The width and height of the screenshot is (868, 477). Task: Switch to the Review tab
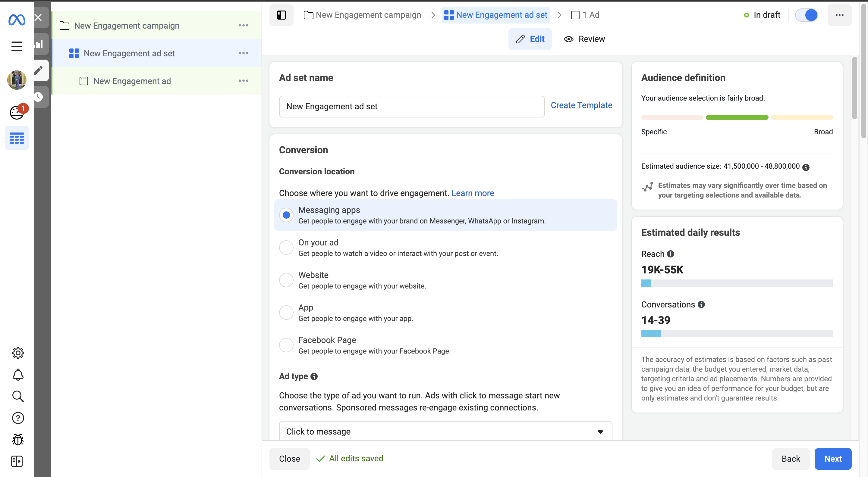[x=585, y=39]
